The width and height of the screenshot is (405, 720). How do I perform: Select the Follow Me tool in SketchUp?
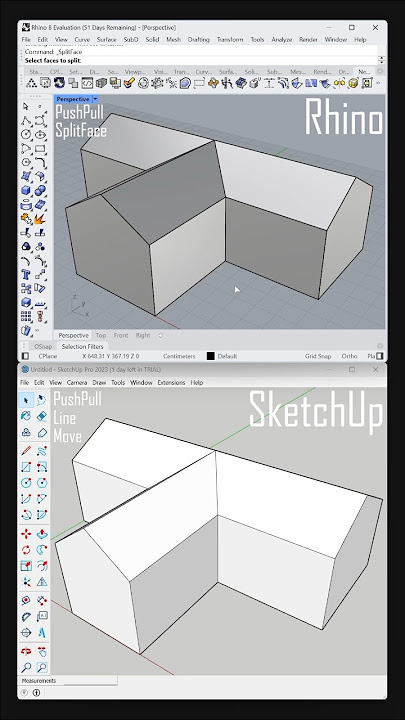(42, 550)
